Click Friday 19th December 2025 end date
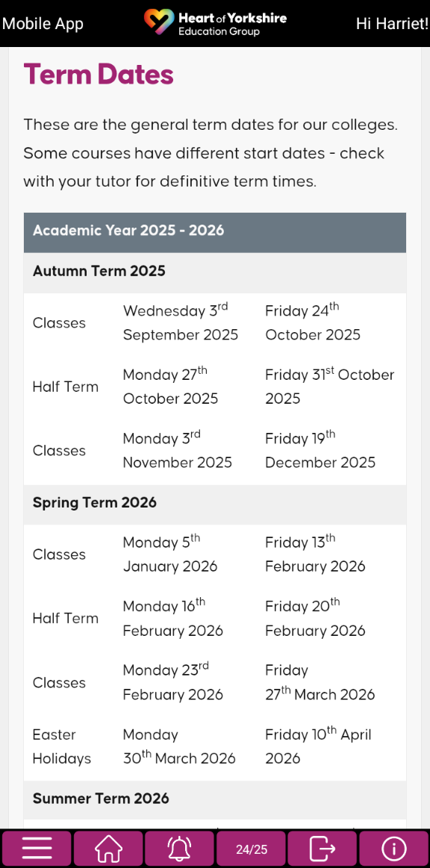Image resolution: width=430 pixels, height=868 pixels. [x=320, y=450]
